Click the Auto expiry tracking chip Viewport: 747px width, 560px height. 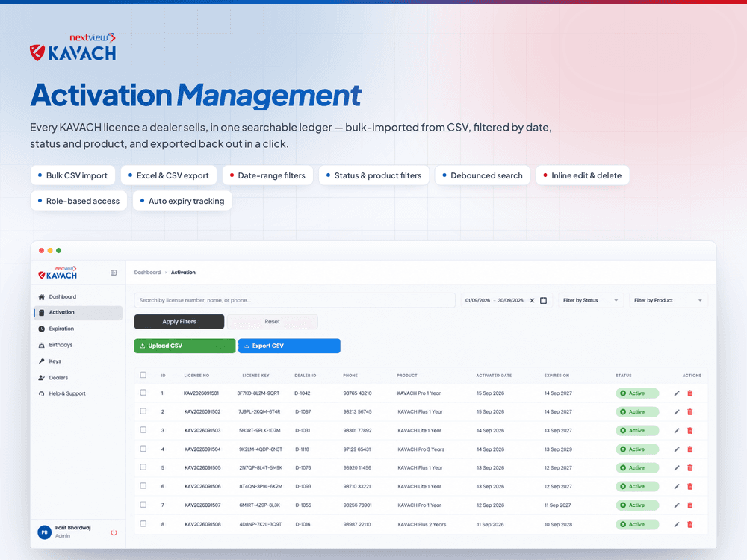[182, 201]
